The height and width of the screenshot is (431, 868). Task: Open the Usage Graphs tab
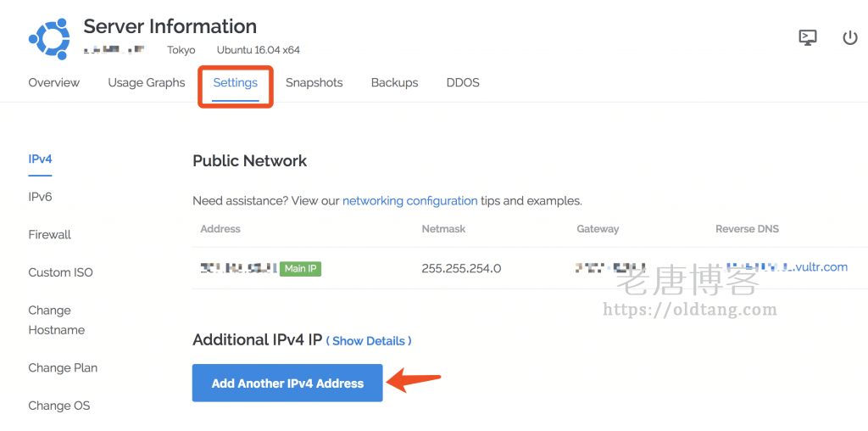[x=146, y=83]
